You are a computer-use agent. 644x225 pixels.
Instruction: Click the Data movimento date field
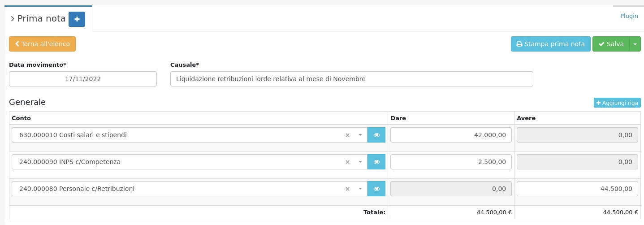[x=83, y=79]
